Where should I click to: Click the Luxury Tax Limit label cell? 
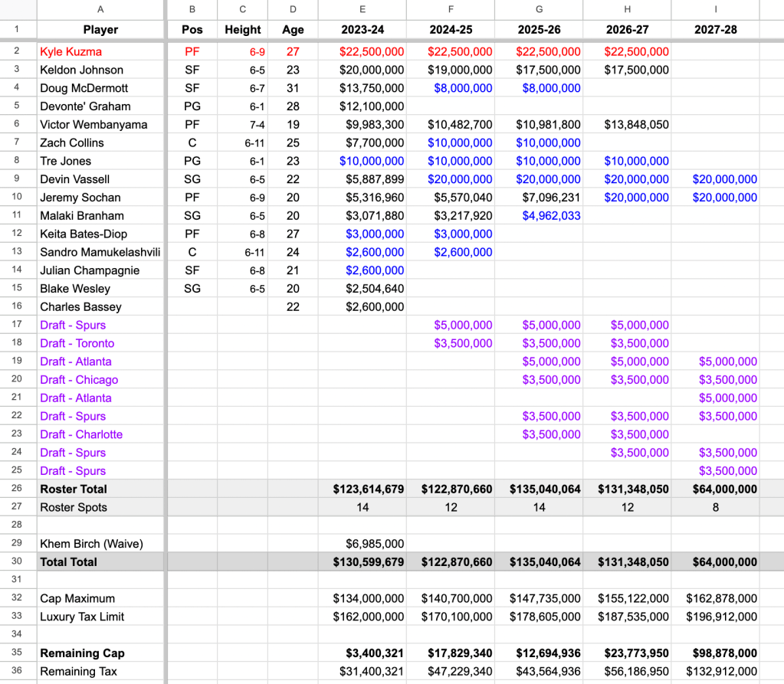82,617
